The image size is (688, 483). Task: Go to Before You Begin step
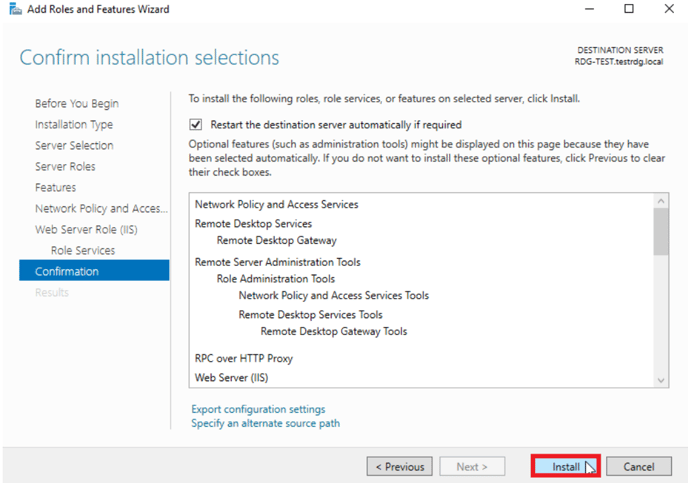coord(77,104)
